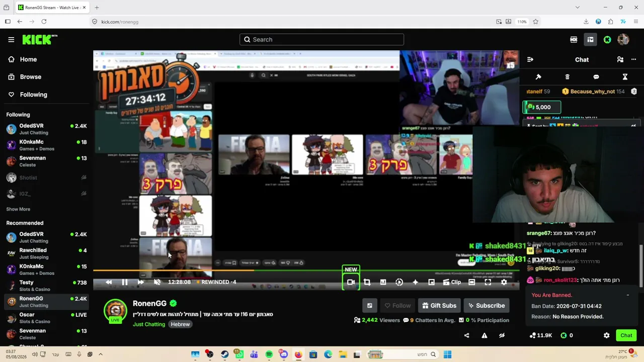This screenshot has height=362, width=644.
Task: Click the Just Chatting category link
Action: (x=149, y=324)
